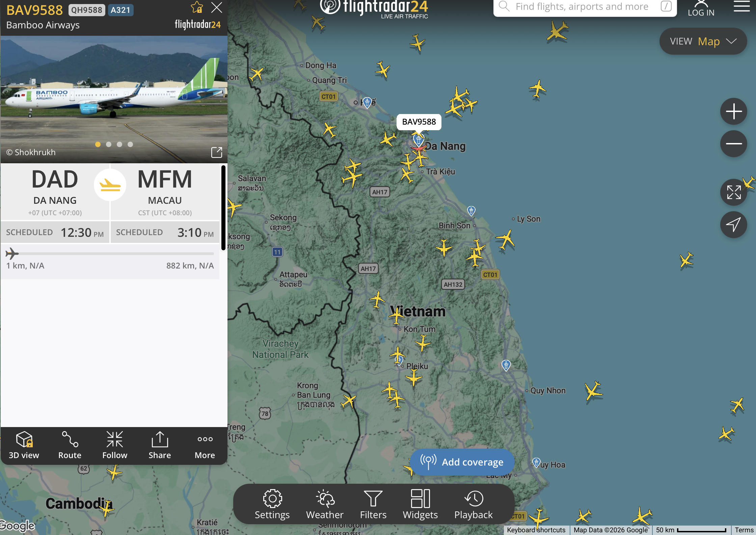The width and height of the screenshot is (756, 535).
Task: Click the Quy Nhon area airport pin
Action: (506, 365)
